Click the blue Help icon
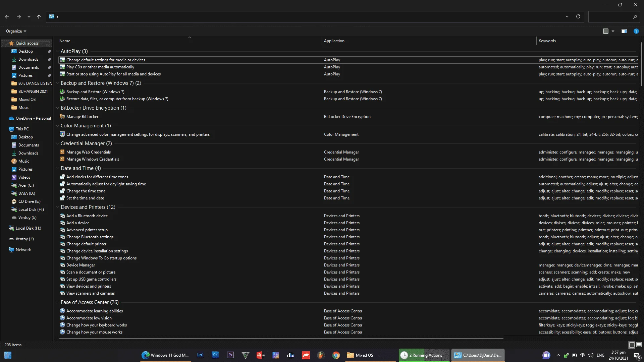 click(x=636, y=31)
